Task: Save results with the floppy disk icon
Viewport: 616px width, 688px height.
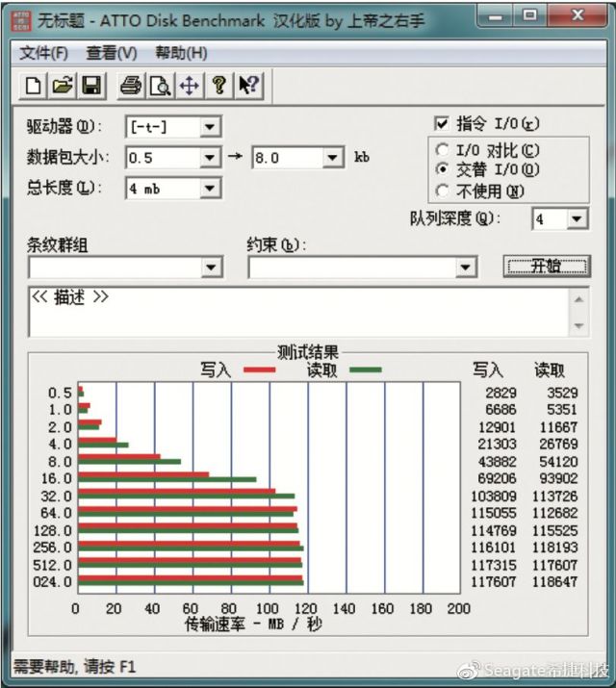Action: pos(91,86)
